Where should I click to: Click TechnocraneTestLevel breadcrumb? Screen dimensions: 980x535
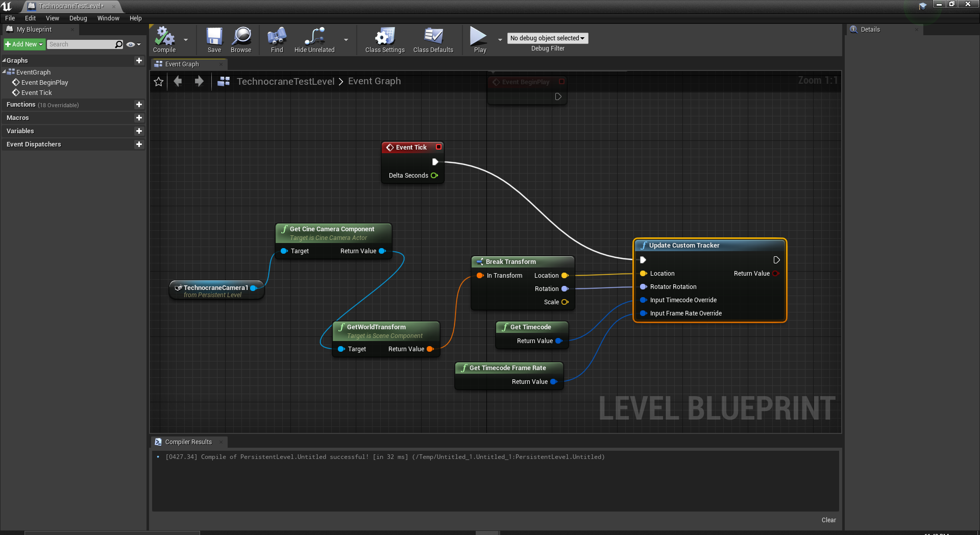[x=285, y=81]
